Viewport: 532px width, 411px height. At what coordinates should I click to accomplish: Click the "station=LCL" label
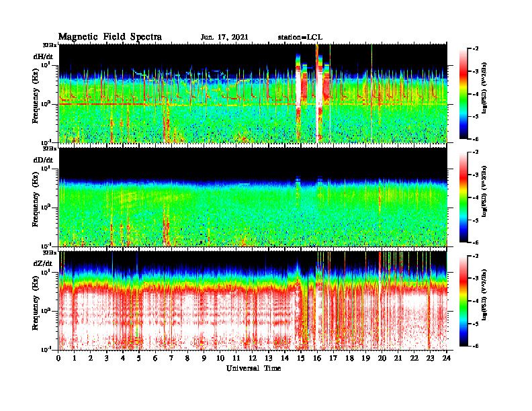(x=300, y=38)
